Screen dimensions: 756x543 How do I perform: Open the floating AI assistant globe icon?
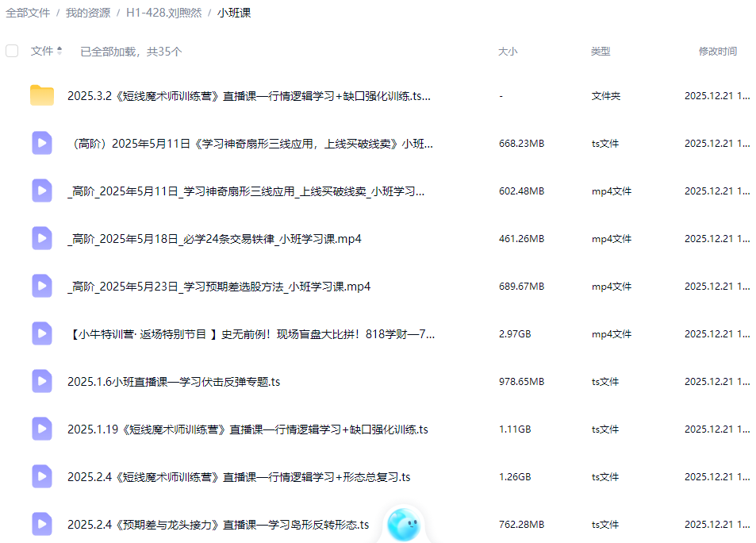(x=404, y=523)
